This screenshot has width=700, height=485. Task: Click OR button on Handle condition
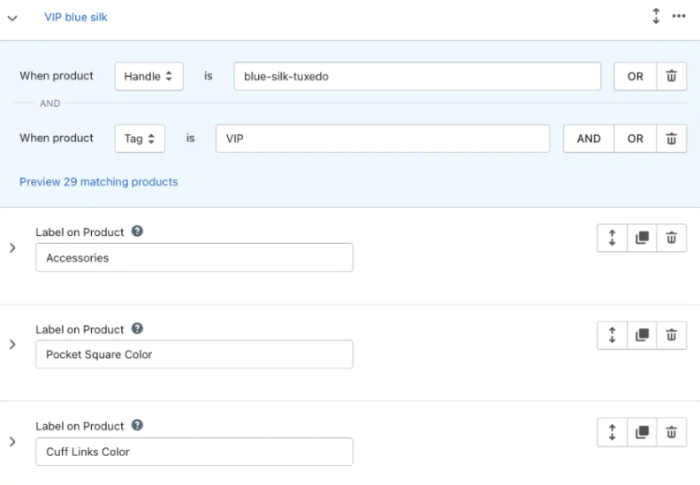tap(635, 77)
